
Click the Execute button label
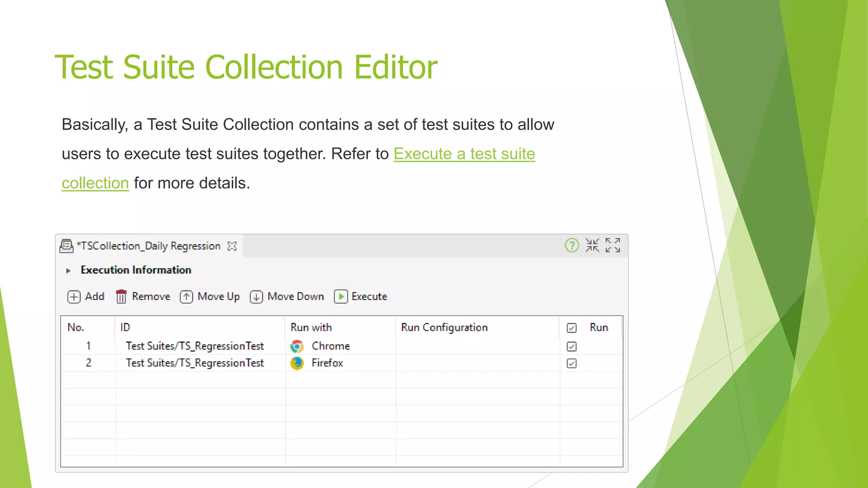tap(369, 297)
